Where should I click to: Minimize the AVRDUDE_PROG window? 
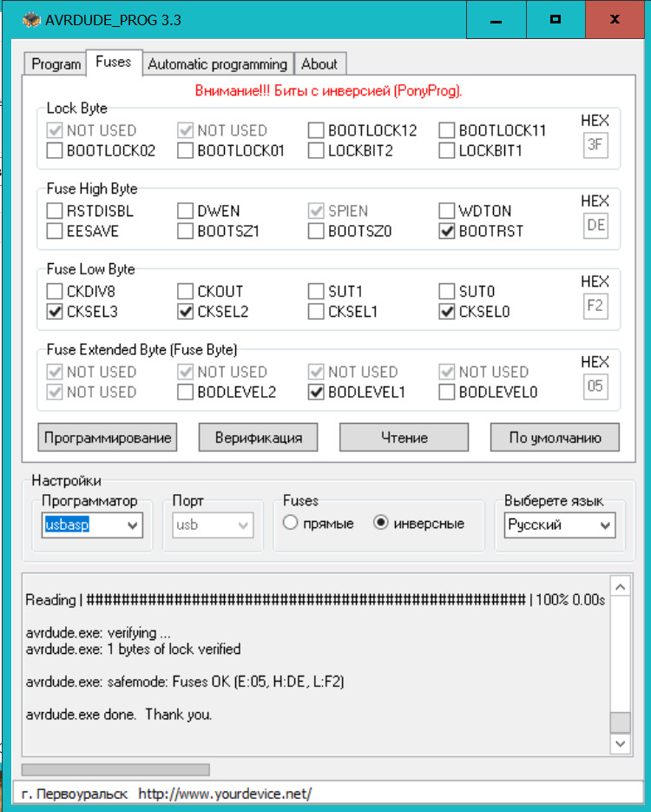[x=496, y=19]
